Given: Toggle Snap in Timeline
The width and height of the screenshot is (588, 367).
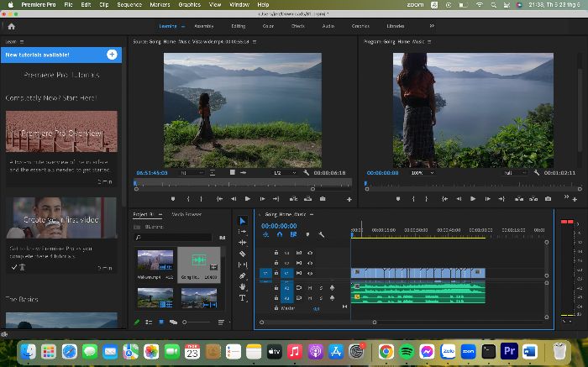Looking at the screenshot, I should 280,234.
